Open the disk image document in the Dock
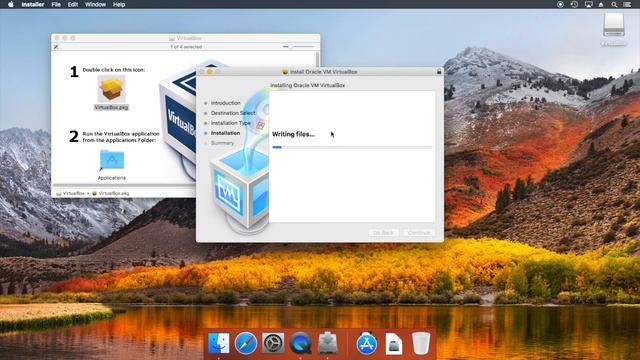Image resolution: width=640 pixels, height=360 pixels. pyautogui.click(x=394, y=344)
